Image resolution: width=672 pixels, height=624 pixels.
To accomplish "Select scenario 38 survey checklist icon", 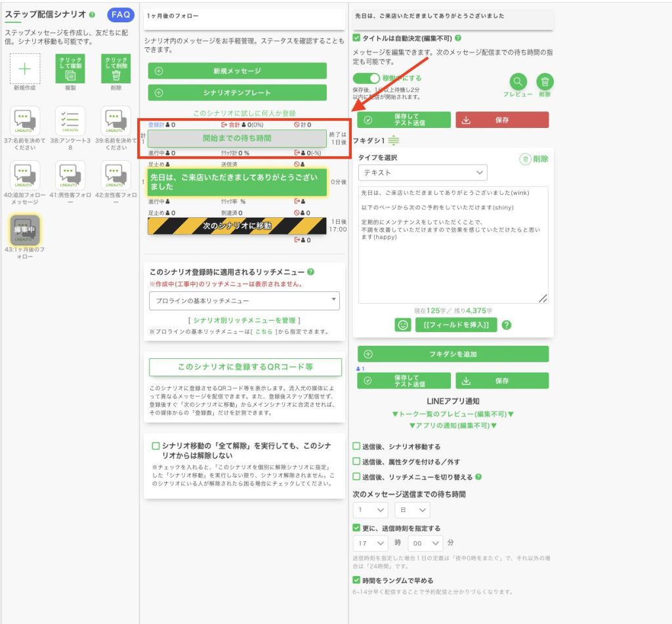I will tap(70, 121).
